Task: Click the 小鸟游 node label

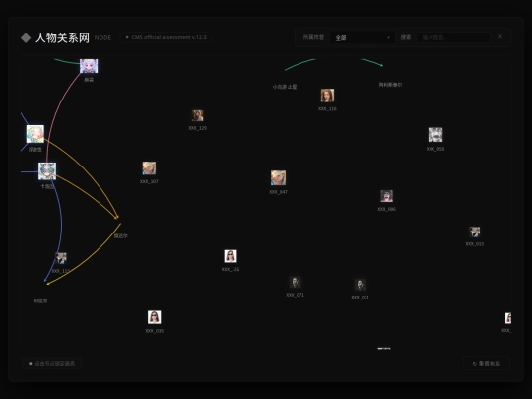Action: [x=285, y=87]
